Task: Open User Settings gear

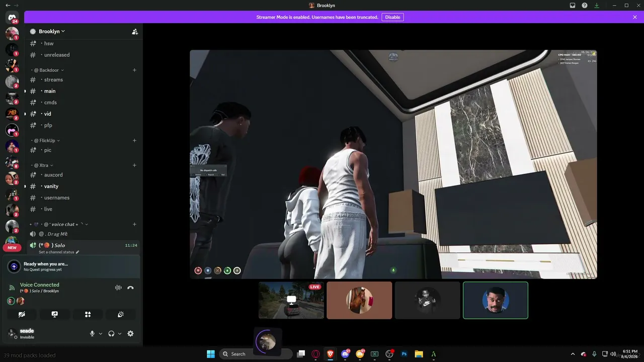Action: (x=131, y=333)
